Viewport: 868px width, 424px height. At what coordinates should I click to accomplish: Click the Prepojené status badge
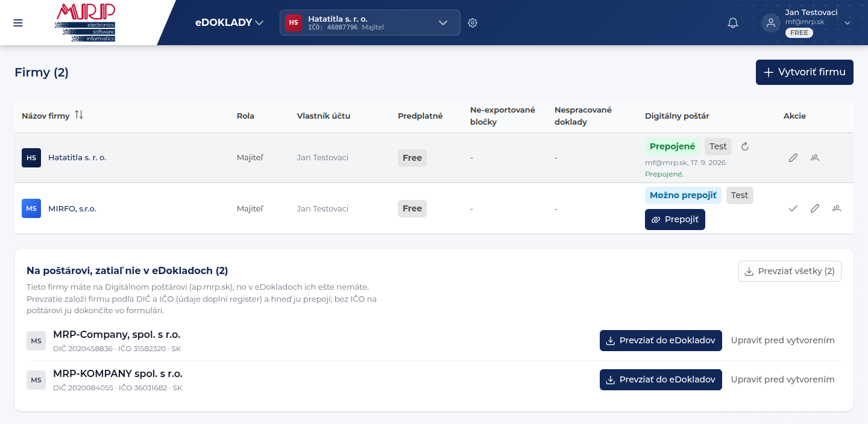click(x=673, y=146)
